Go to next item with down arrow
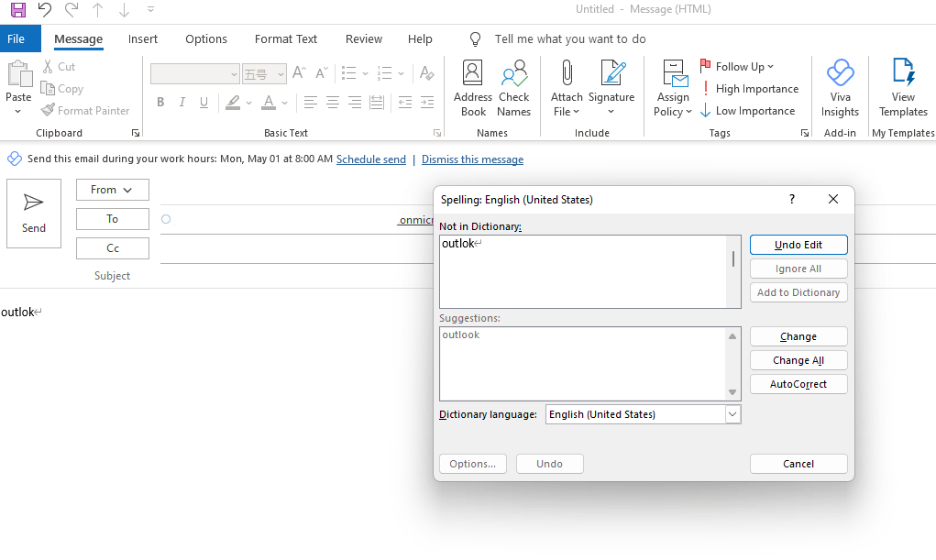The width and height of the screenshot is (936, 560). pos(124,9)
